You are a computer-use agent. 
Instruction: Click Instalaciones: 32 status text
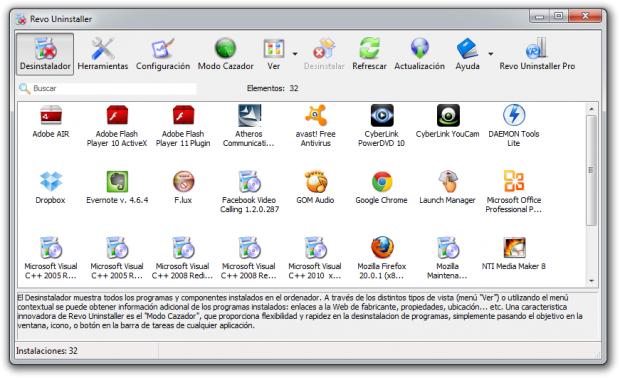(x=47, y=351)
